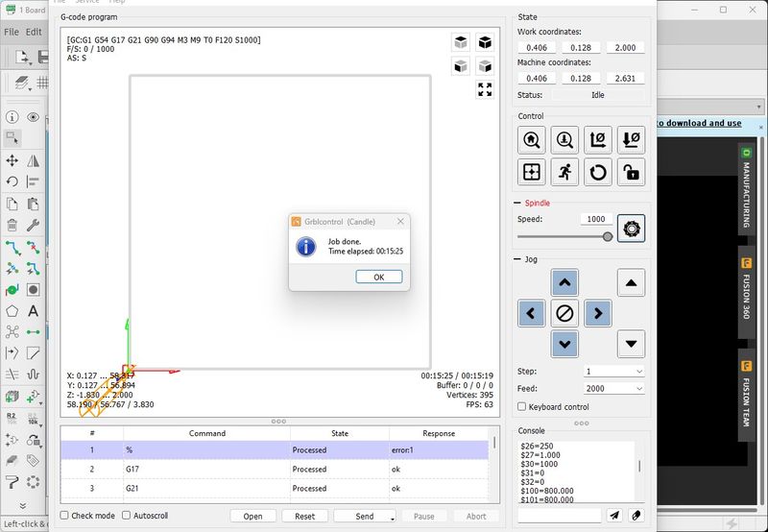Open the jog Feed dropdown
The width and height of the screenshot is (768, 532).
(613, 389)
